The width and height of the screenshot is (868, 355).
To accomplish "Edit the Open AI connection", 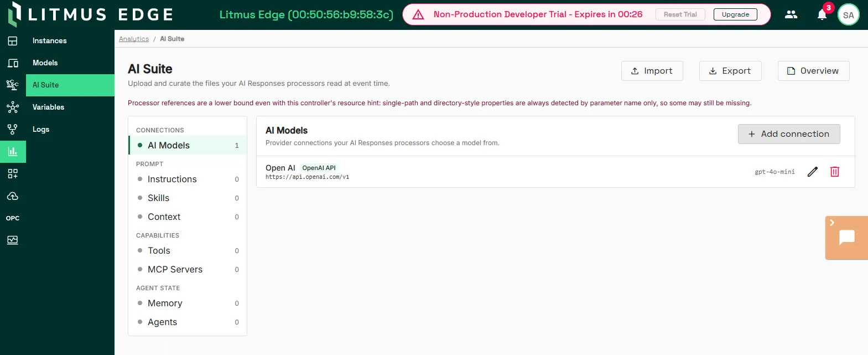I will pos(813,172).
